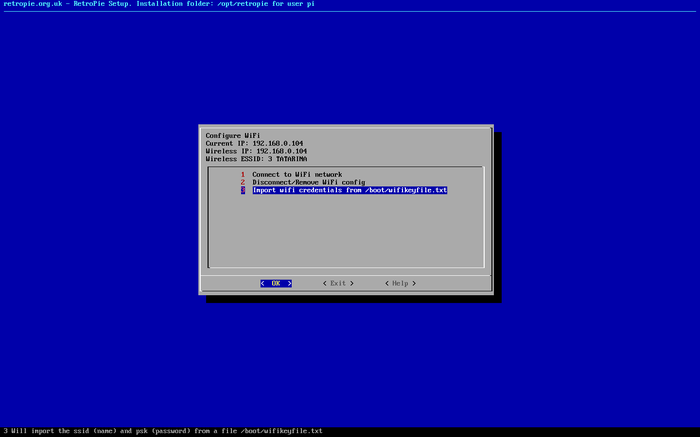Viewport: 700px width, 437px height.
Task: Select Disconnect/Remove WiFi config option
Action: (308, 182)
